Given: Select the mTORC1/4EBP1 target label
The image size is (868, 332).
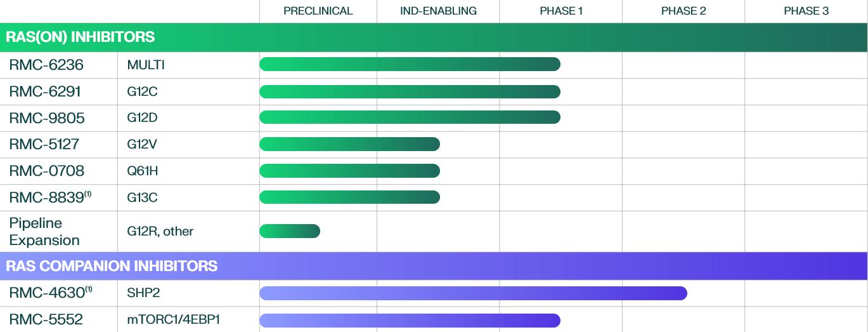Looking at the screenshot, I should point(173,319).
